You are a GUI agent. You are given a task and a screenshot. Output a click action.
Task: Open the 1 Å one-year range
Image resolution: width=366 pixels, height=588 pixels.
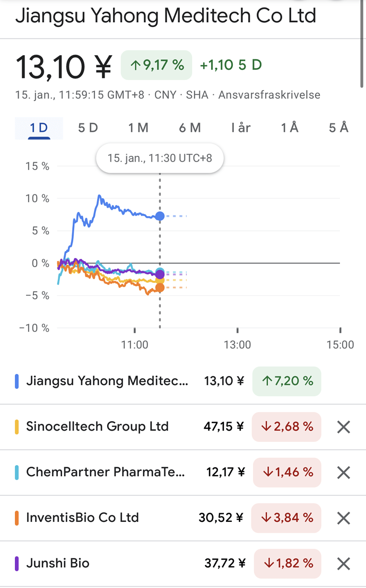click(290, 128)
